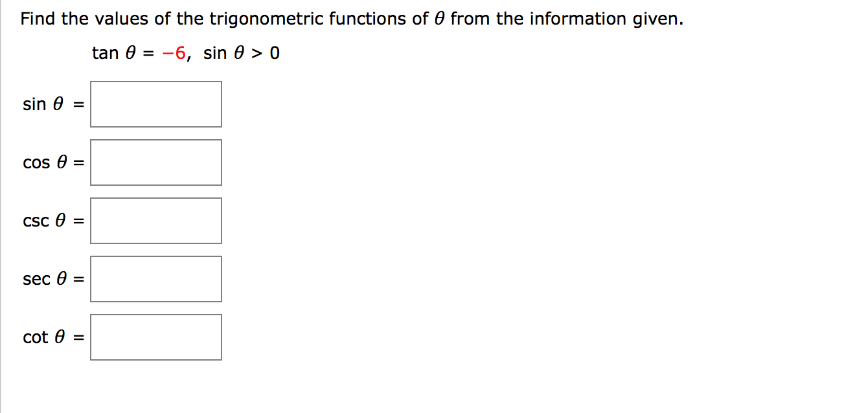Click the cos θ answer box
The width and height of the screenshot is (868, 413).
click(x=155, y=162)
